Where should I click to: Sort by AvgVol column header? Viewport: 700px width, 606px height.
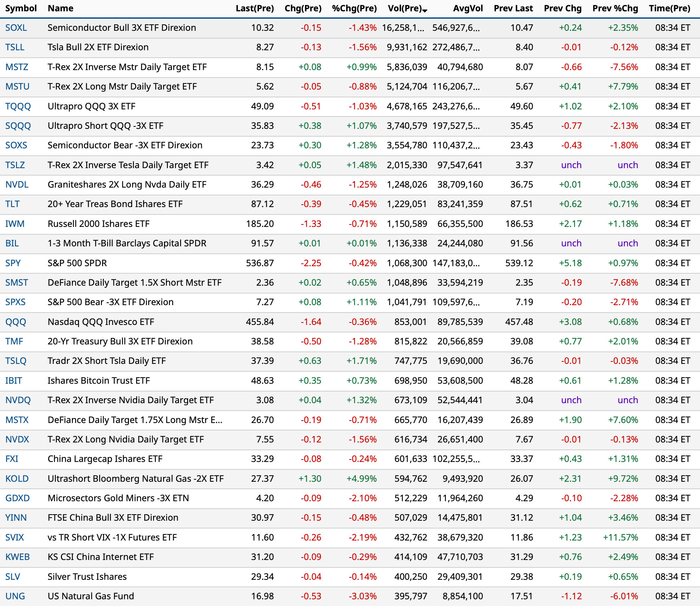click(468, 8)
